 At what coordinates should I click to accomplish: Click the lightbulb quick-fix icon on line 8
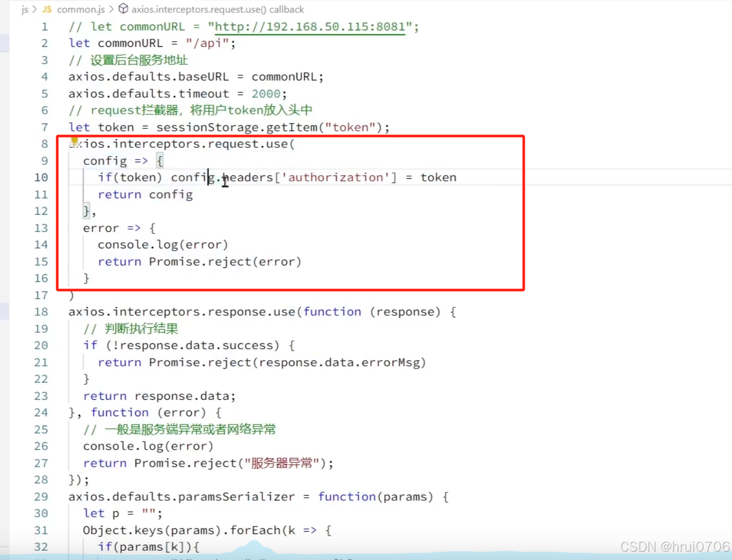click(74, 140)
